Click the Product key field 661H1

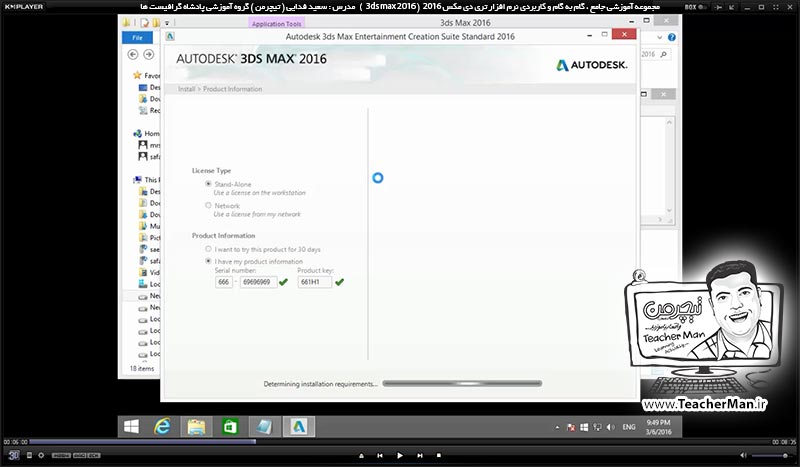coord(314,282)
